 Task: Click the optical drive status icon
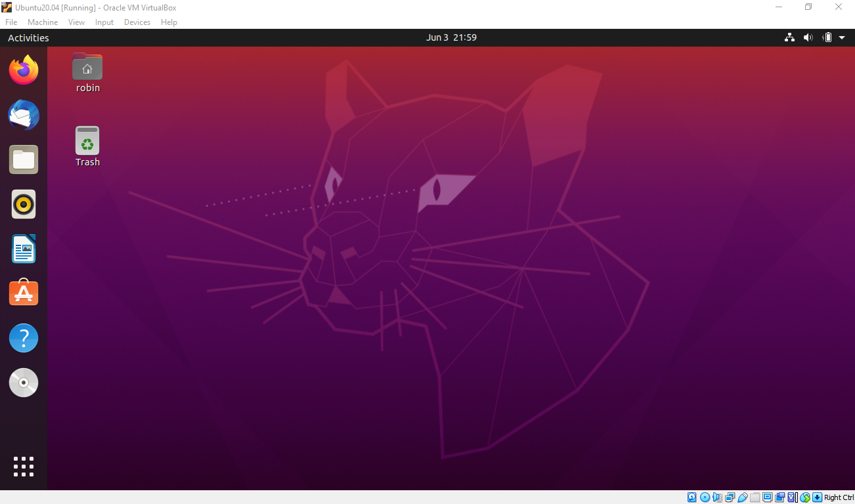pyautogui.click(x=705, y=497)
